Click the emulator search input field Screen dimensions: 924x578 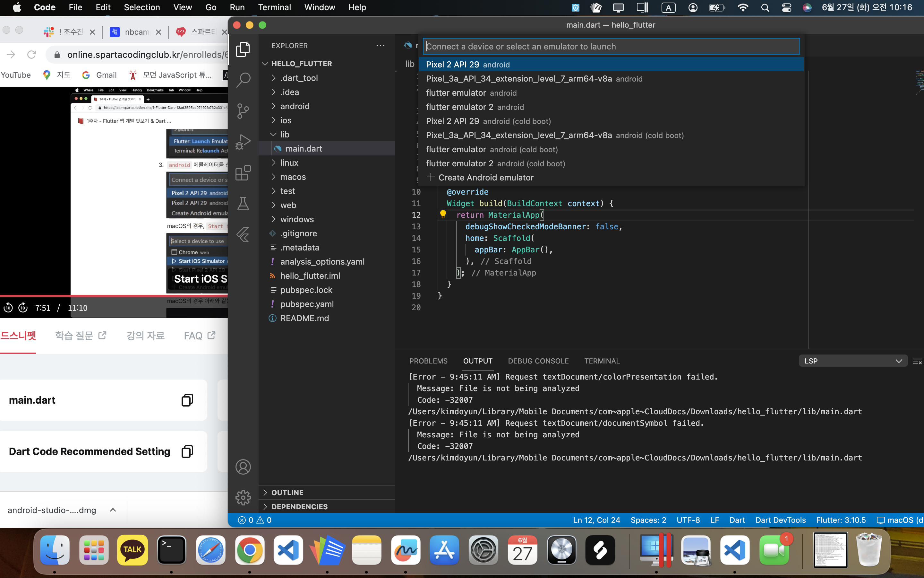point(611,46)
